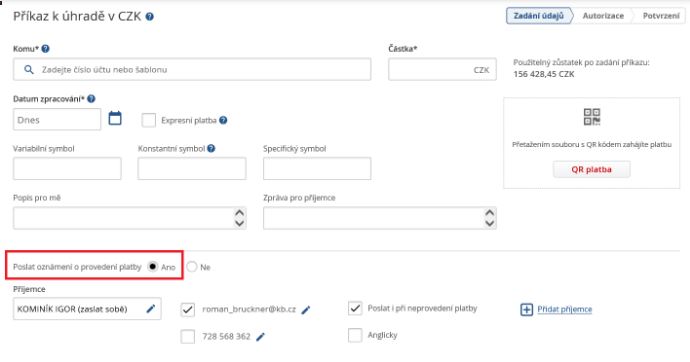Click the QR platba button

(591, 169)
